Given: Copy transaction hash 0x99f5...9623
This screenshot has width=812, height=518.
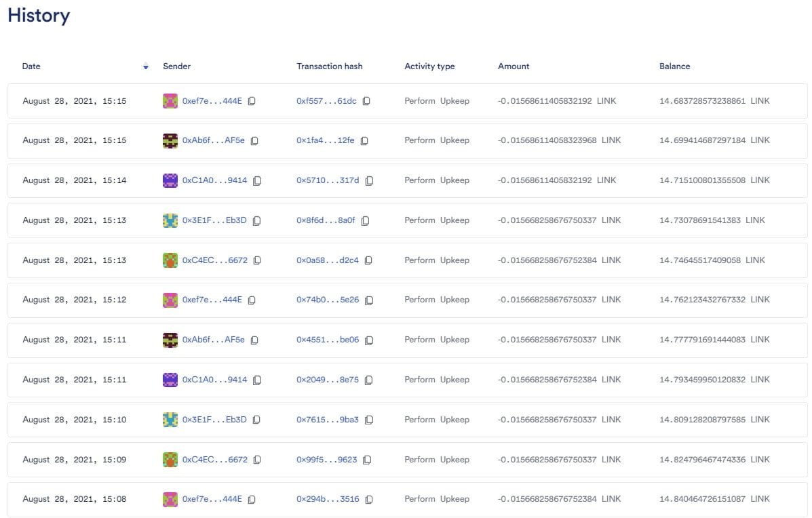Looking at the screenshot, I should pyautogui.click(x=367, y=459).
